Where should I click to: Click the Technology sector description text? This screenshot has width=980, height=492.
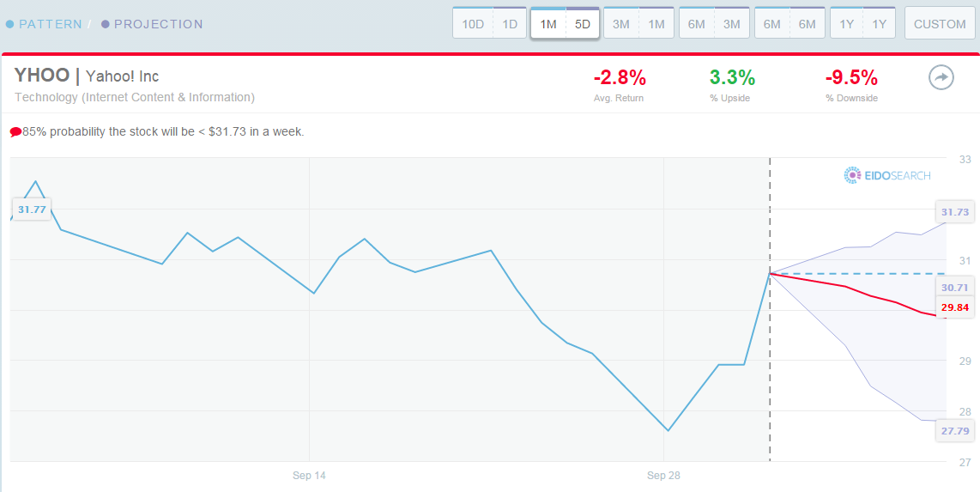pyautogui.click(x=135, y=98)
